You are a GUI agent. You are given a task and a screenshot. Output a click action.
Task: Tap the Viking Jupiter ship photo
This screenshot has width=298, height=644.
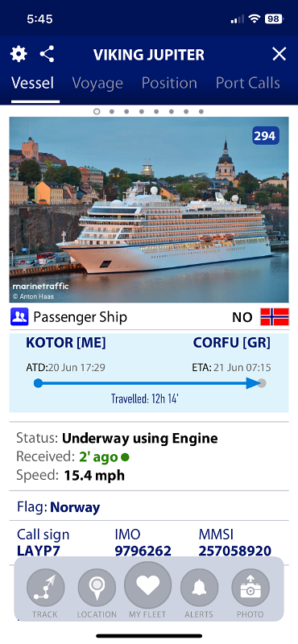149,210
